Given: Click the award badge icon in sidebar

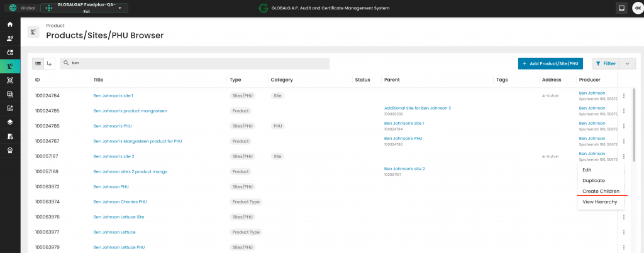Looking at the screenshot, I should click(9, 150).
